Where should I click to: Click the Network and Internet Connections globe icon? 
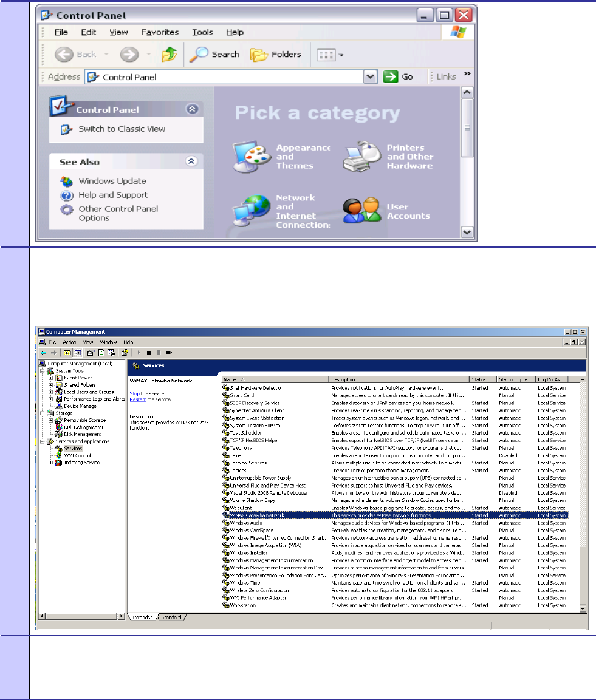252,211
